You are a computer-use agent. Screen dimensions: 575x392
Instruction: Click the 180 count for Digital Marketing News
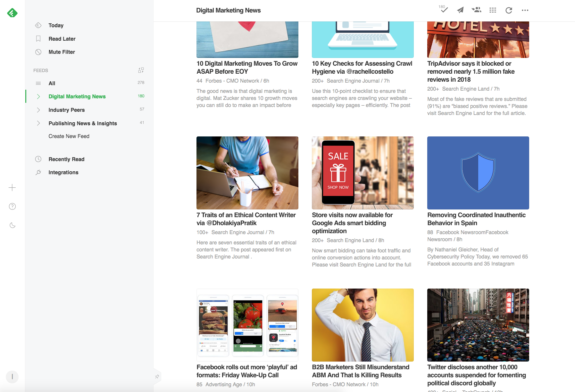click(141, 96)
